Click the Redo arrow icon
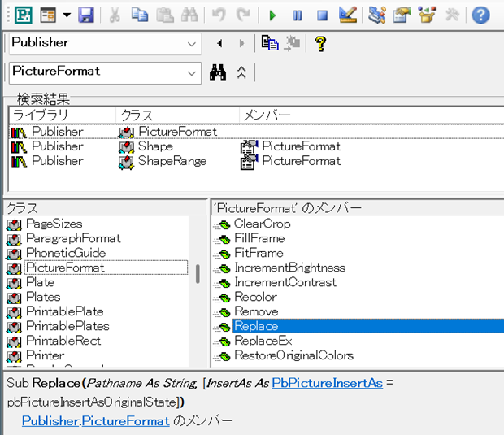 [x=243, y=15]
